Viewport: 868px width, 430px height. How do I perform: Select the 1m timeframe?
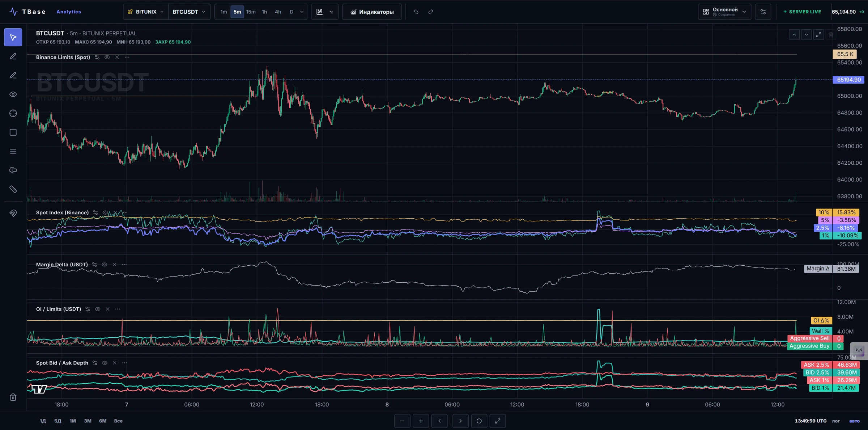pos(224,12)
